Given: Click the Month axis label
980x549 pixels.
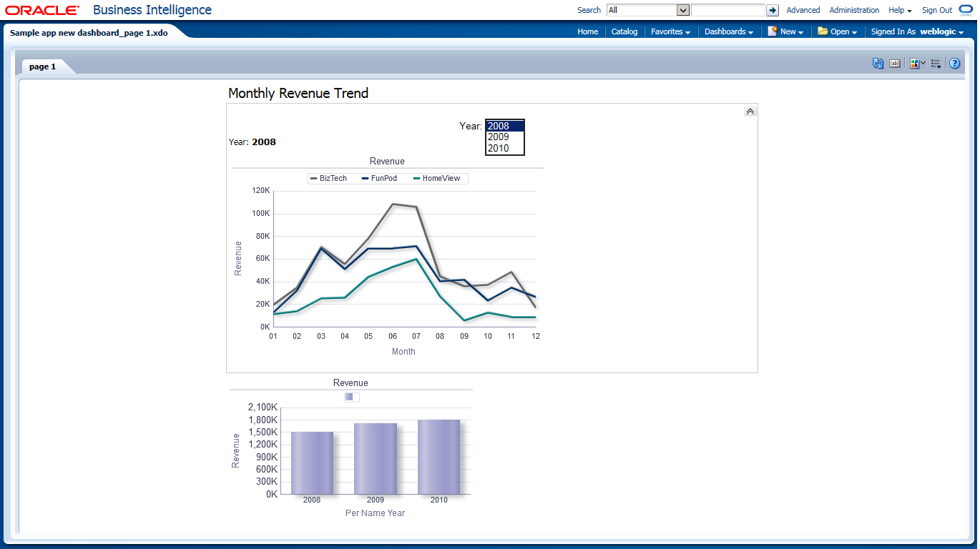Looking at the screenshot, I should [403, 351].
